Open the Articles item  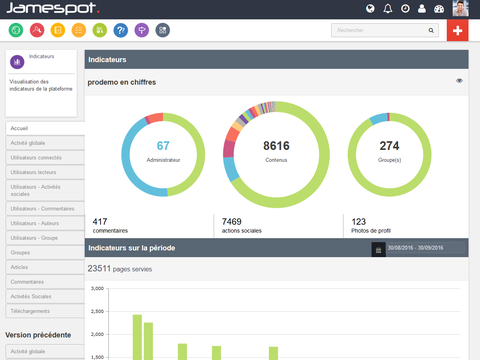45,267
